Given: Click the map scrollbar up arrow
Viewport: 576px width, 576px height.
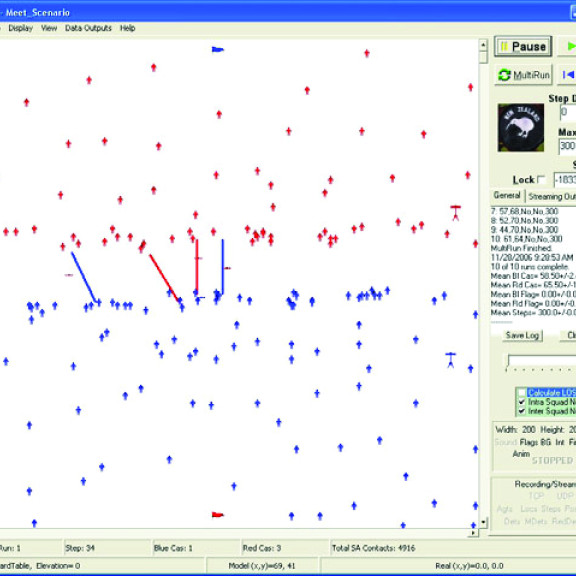Looking at the screenshot, I should (483, 45).
